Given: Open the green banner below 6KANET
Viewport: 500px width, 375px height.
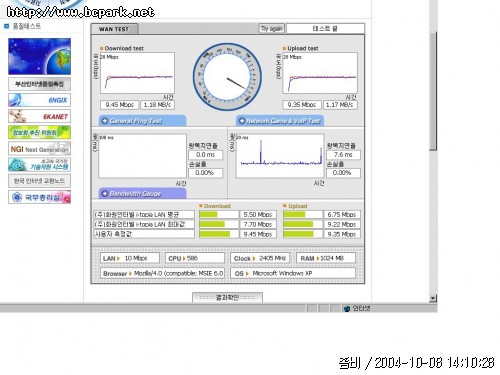Looking at the screenshot, I should pyautogui.click(x=39, y=132).
